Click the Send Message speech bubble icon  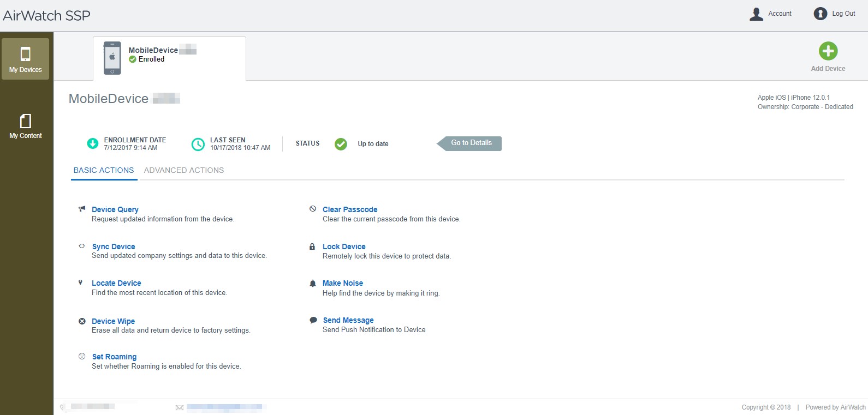(x=313, y=320)
